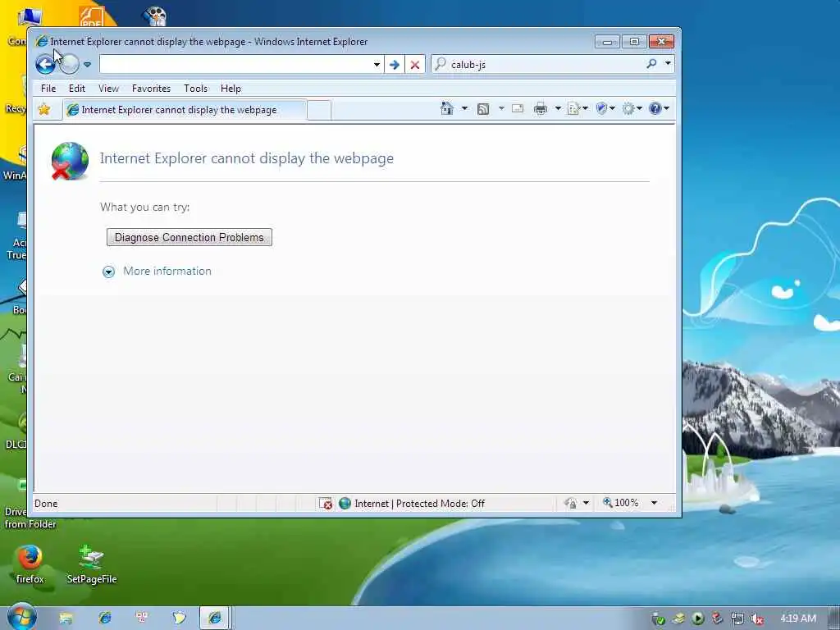Click the More information link text

tap(167, 271)
